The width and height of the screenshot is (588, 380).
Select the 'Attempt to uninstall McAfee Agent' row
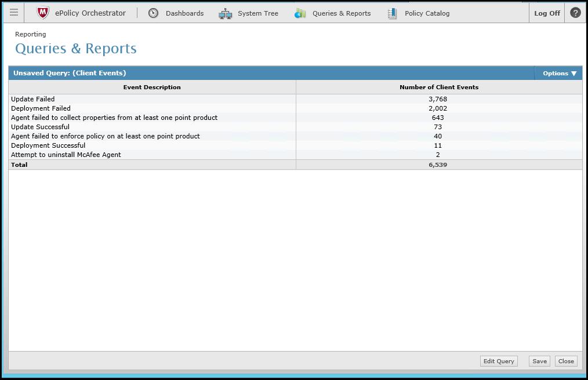[x=296, y=155]
